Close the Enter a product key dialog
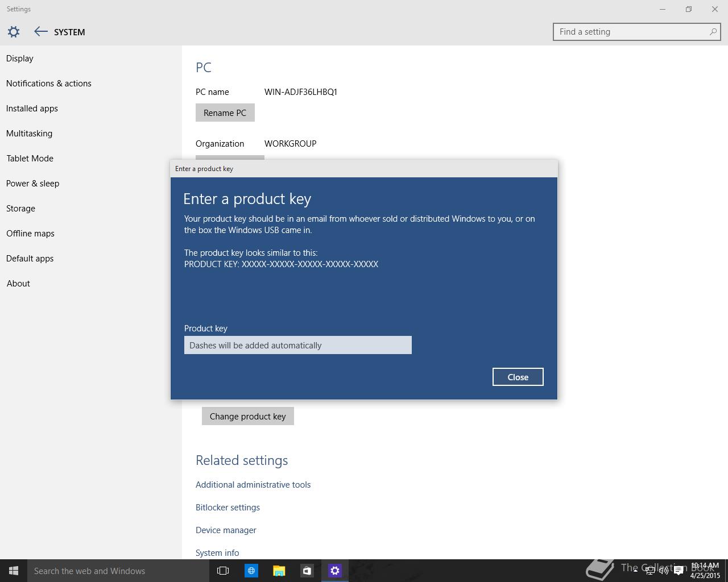The image size is (728, 582). tap(518, 377)
